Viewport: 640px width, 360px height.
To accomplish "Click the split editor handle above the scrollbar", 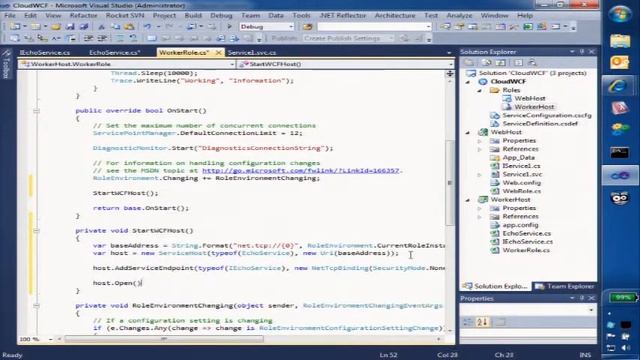I will [450, 73].
